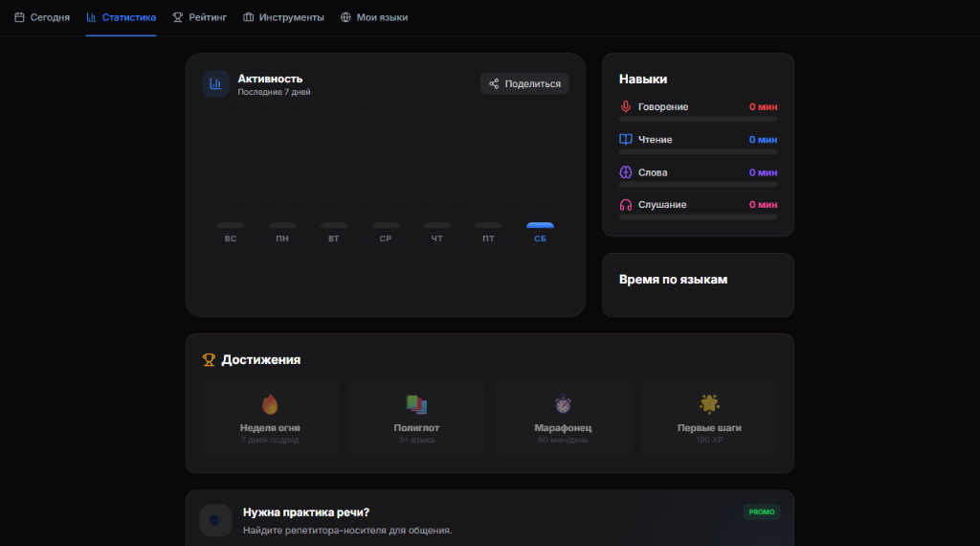Click the Говорение progress bar
Screen dimensions: 980x546
coord(698,119)
